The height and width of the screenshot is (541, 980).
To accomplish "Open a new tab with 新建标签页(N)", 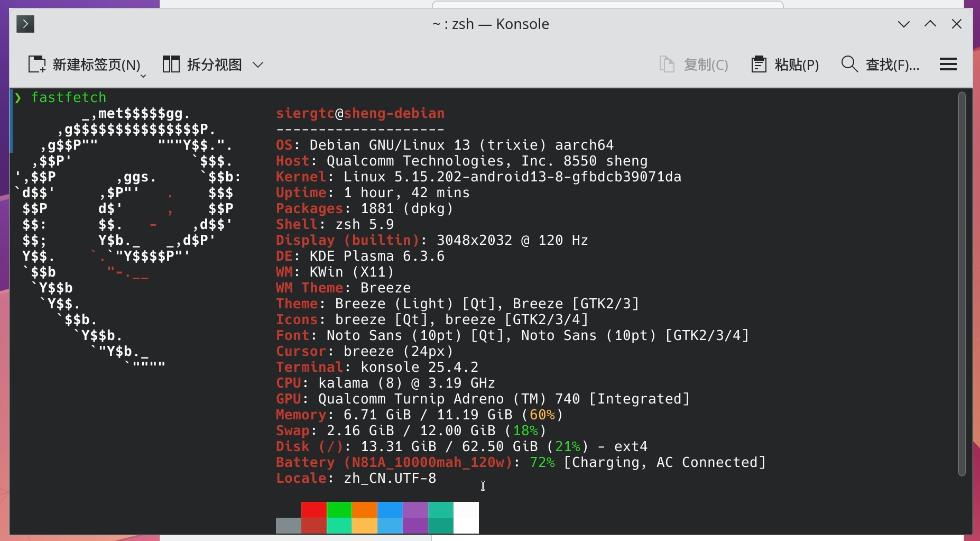I will click(x=85, y=65).
